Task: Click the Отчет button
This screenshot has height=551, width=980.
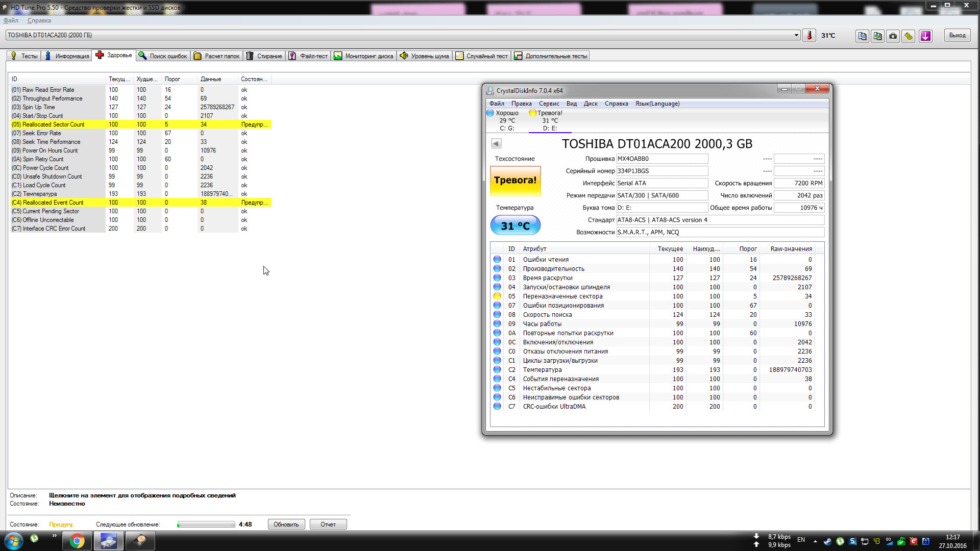Action: 328,524
